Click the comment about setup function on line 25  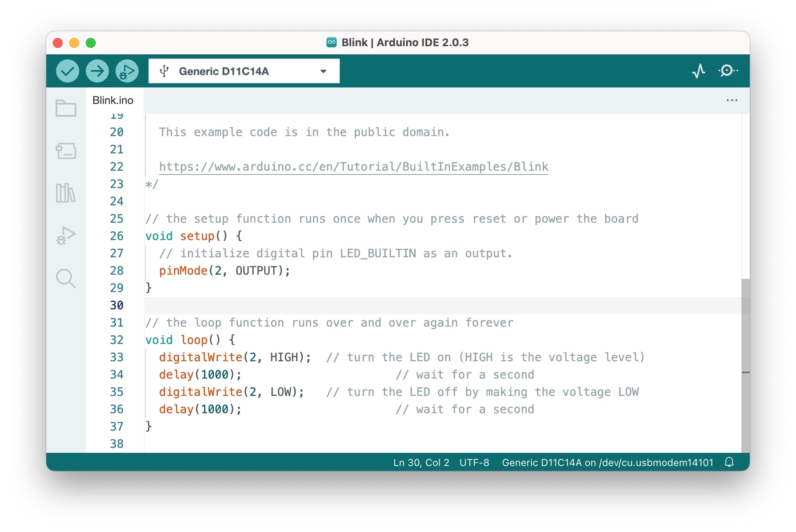tap(392, 219)
